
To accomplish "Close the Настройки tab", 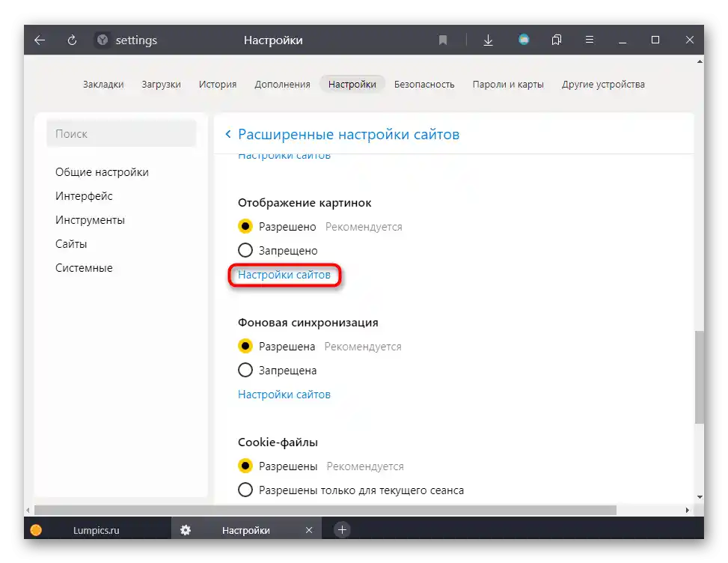I will pos(309,530).
